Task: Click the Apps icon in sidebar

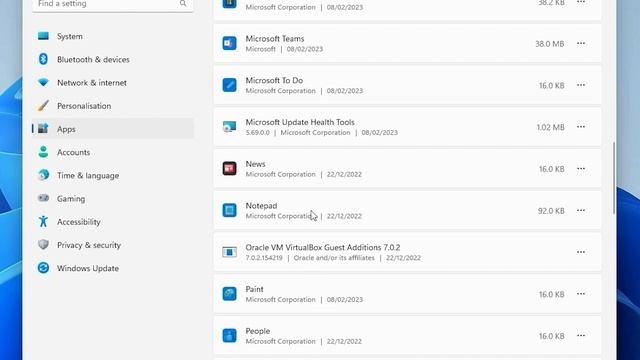Action: (43, 129)
